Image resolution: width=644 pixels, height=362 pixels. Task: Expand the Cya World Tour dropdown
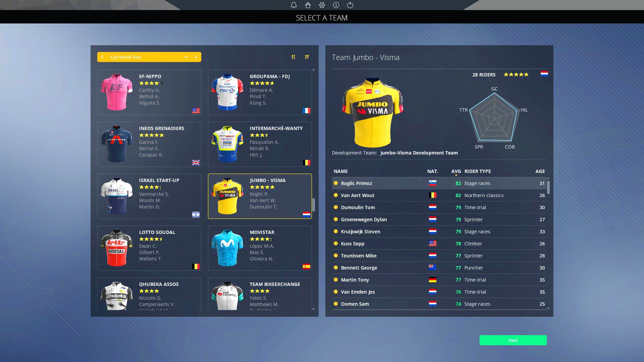tap(186, 57)
